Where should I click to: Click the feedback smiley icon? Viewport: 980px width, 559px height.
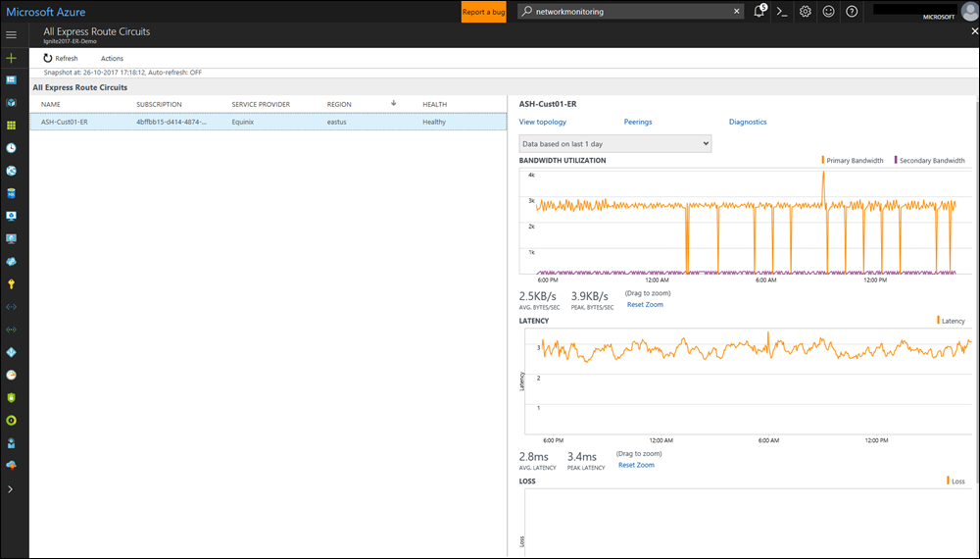click(x=829, y=12)
